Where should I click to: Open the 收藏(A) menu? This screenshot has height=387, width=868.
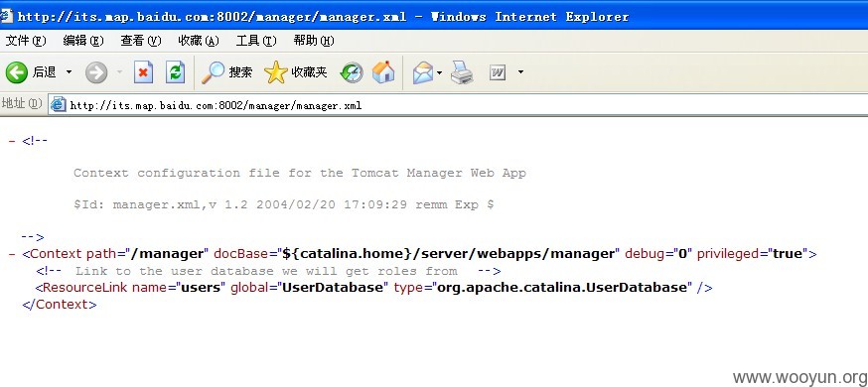(x=199, y=41)
